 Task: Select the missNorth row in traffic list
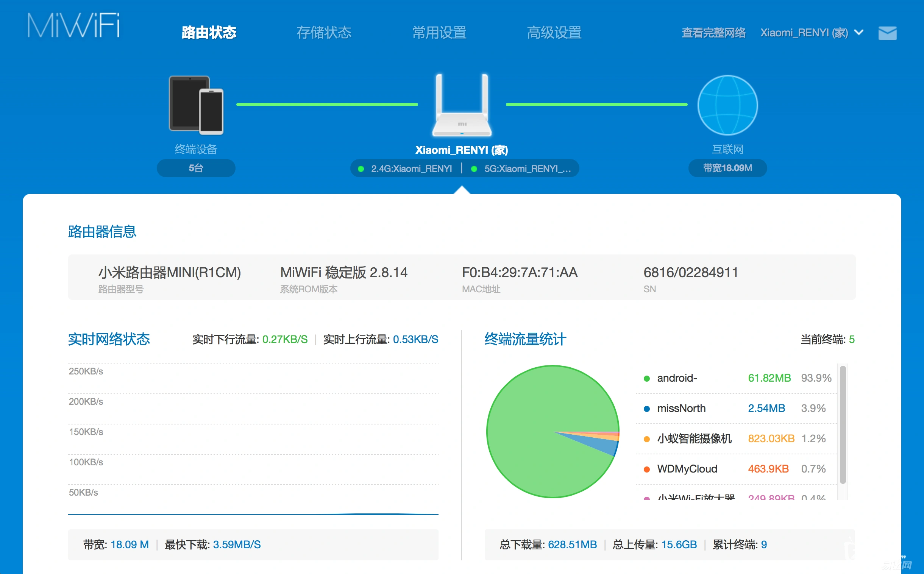[x=737, y=409]
